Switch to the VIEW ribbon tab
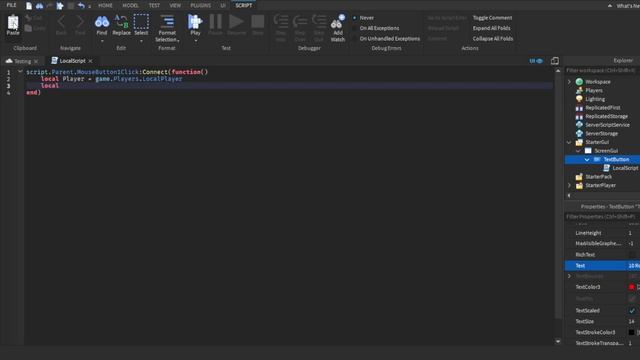The width and height of the screenshot is (640, 360). tap(175, 5)
